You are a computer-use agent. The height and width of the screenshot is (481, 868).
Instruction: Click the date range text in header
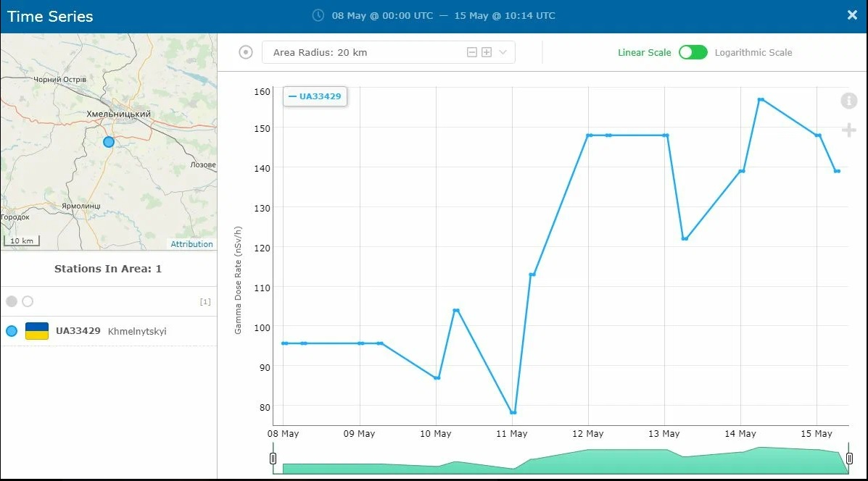tap(443, 15)
